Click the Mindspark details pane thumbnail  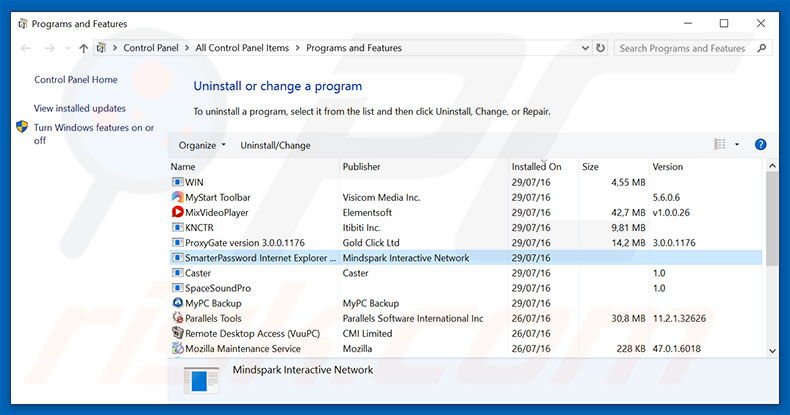201,380
